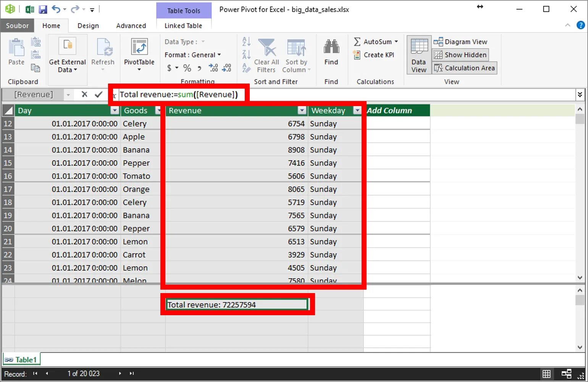The image size is (588, 382).
Task: Toggle the Calculation Area
Action: pyautogui.click(x=464, y=68)
